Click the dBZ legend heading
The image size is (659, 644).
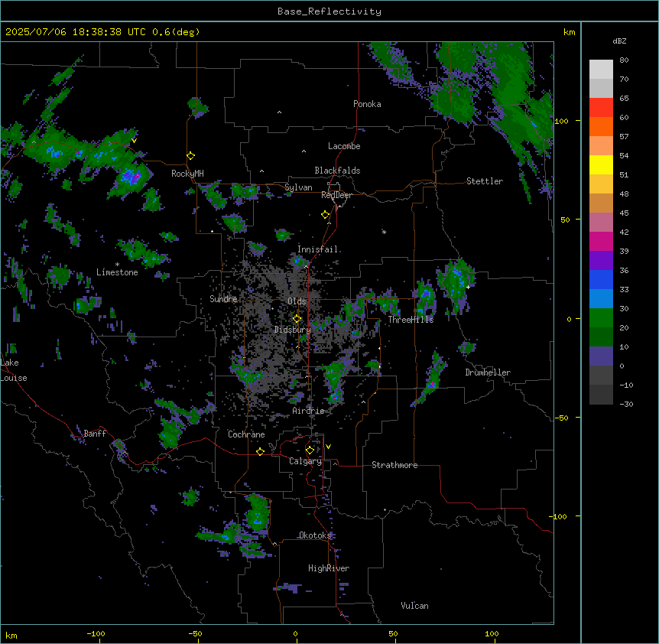(619, 41)
